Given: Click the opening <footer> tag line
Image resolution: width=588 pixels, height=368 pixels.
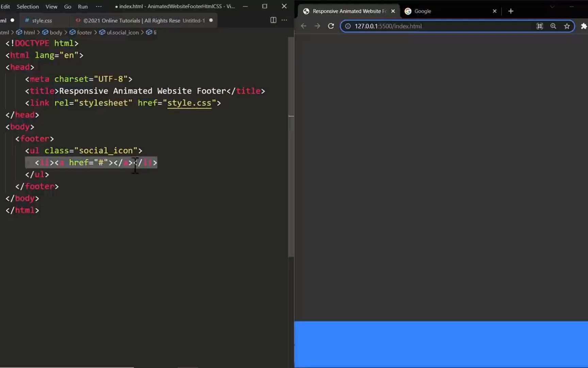Looking at the screenshot, I should 35,139.
